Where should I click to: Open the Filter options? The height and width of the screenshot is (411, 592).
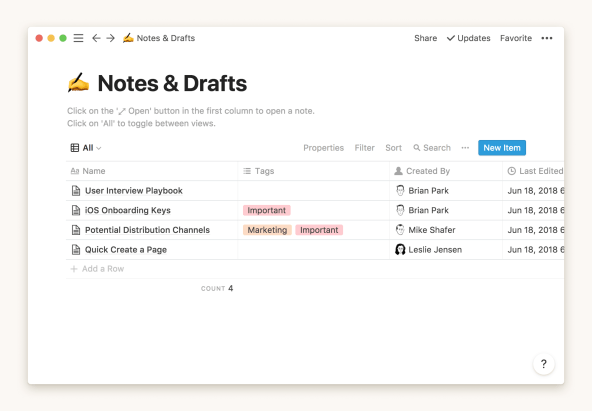point(364,148)
